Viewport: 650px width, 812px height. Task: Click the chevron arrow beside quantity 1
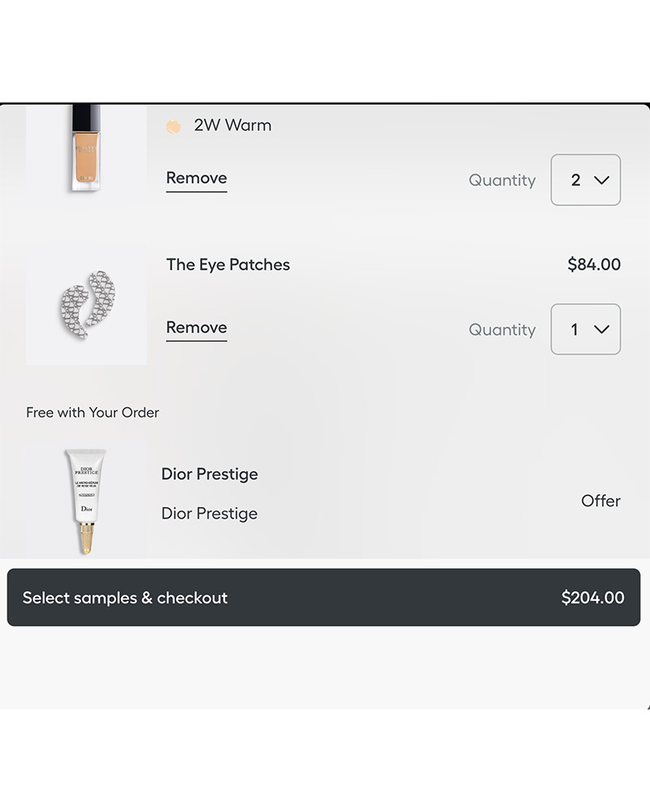[x=601, y=330]
